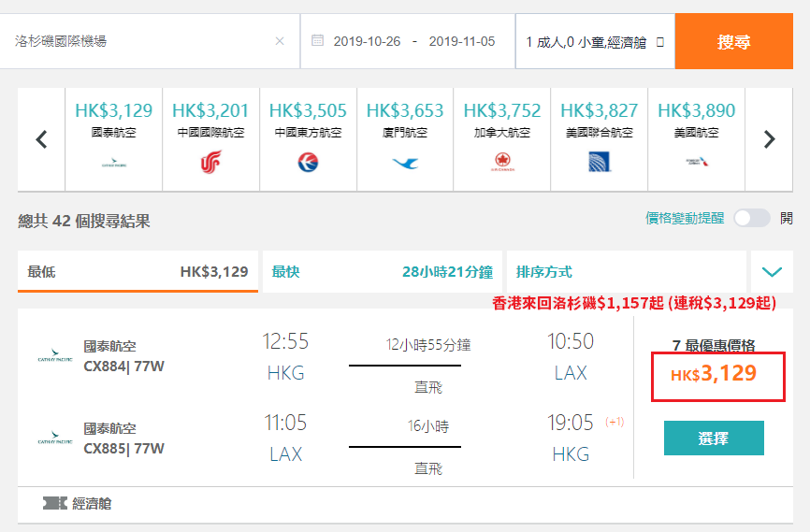Screen dimensions: 810x532
Task: Click the 價格變動提醒 link text
Action: (x=685, y=219)
